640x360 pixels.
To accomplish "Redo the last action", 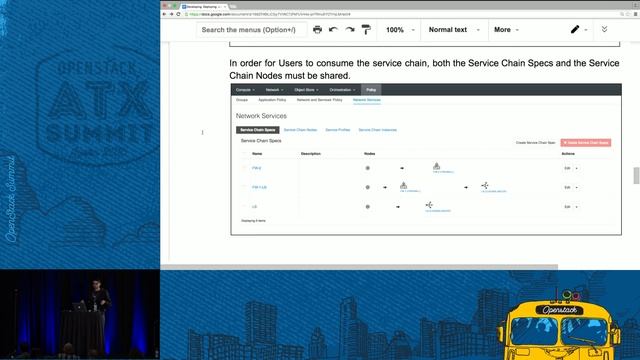I will click(350, 29).
